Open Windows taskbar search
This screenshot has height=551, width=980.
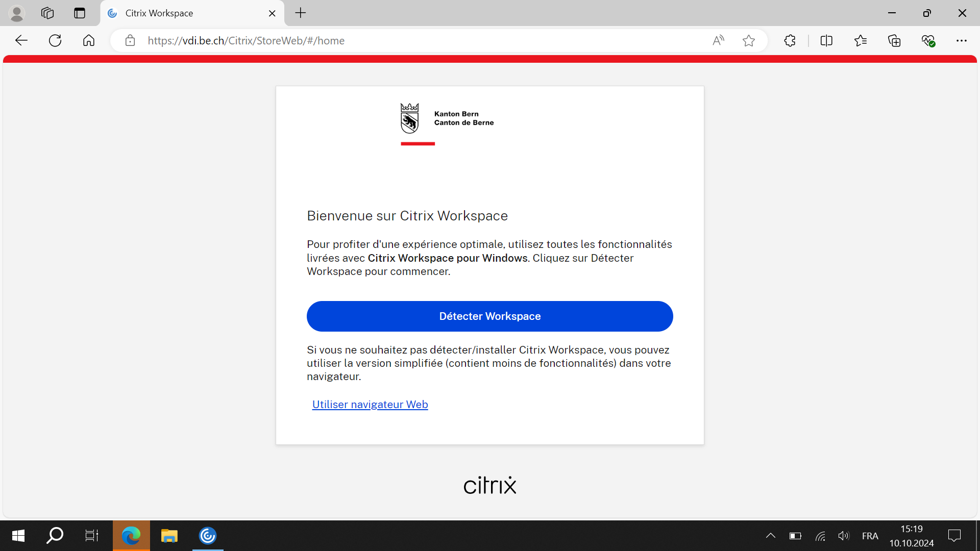click(55, 536)
